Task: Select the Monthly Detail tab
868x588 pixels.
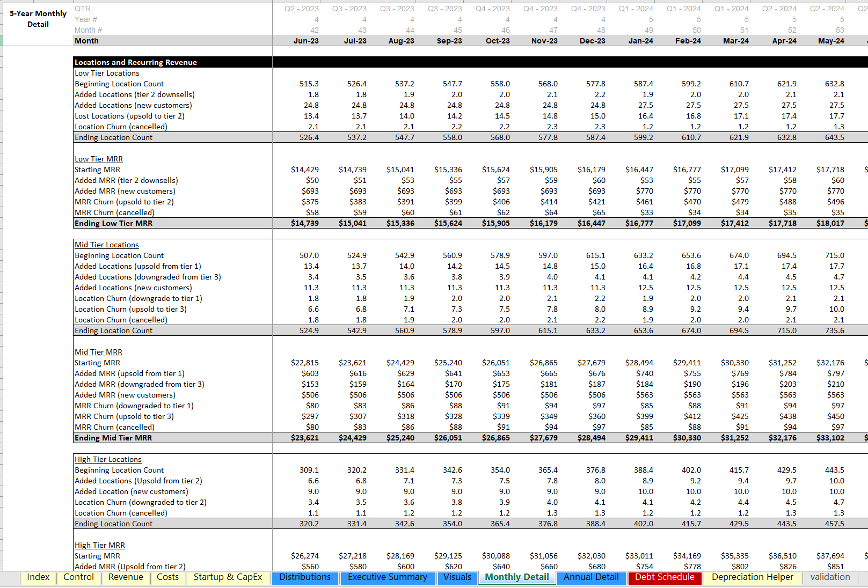Action: (x=517, y=577)
